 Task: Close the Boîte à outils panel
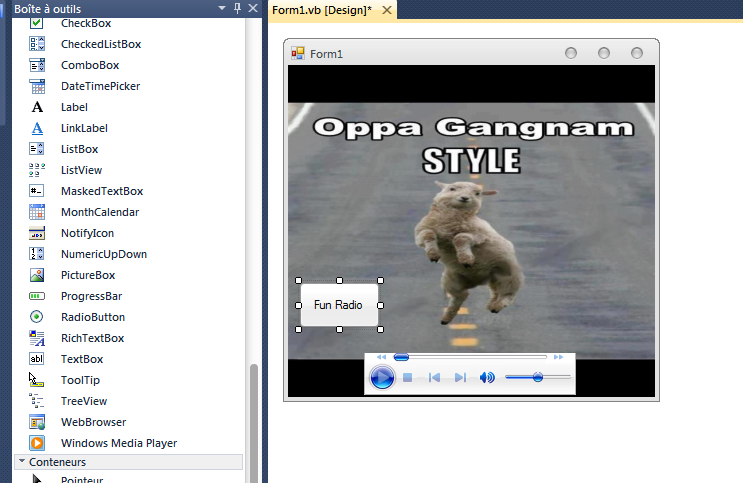pos(253,8)
